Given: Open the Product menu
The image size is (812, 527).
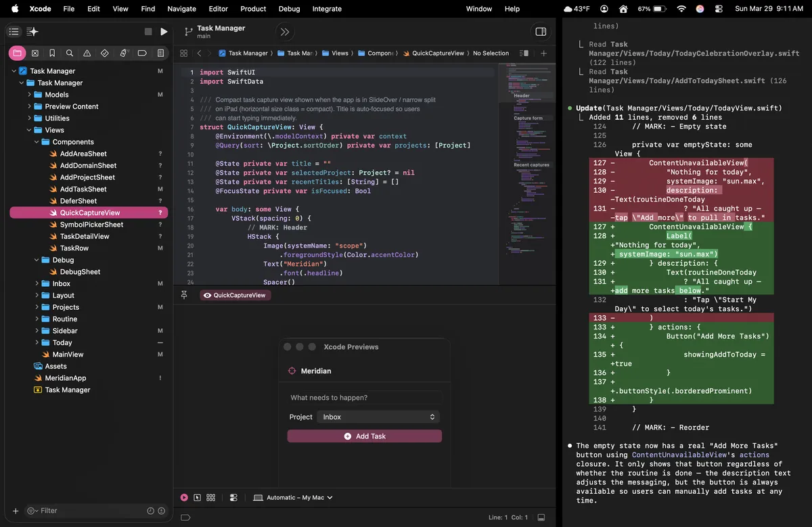Looking at the screenshot, I should (253, 9).
